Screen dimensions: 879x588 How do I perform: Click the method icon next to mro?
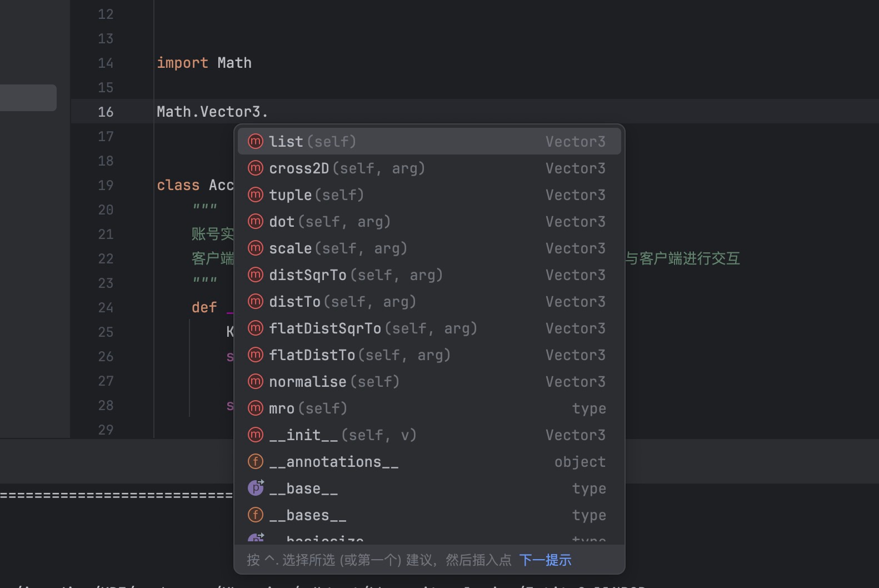(x=255, y=408)
